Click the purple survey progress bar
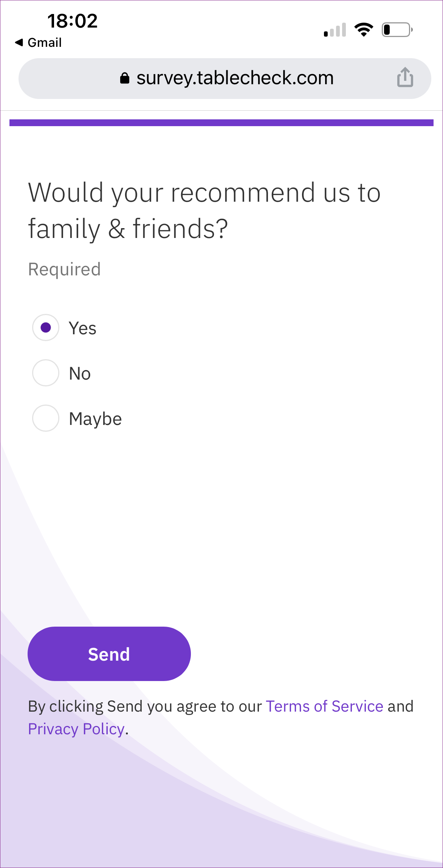 click(x=221, y=123)
